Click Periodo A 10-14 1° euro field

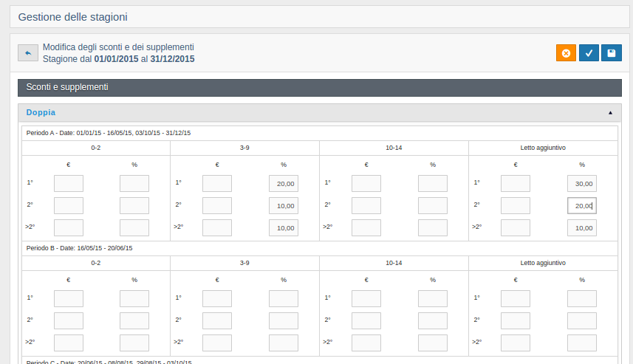click(x=366, y=184)
